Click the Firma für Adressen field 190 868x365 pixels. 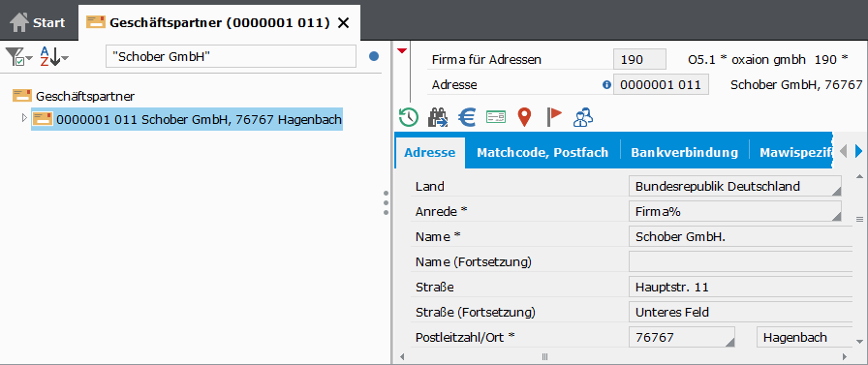639,60
